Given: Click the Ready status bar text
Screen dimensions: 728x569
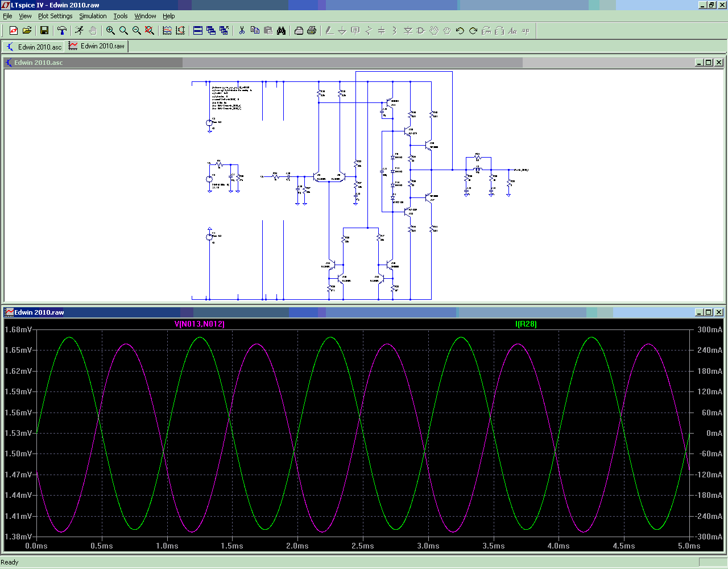Looking at the screenshot, I should click(10, 562).
